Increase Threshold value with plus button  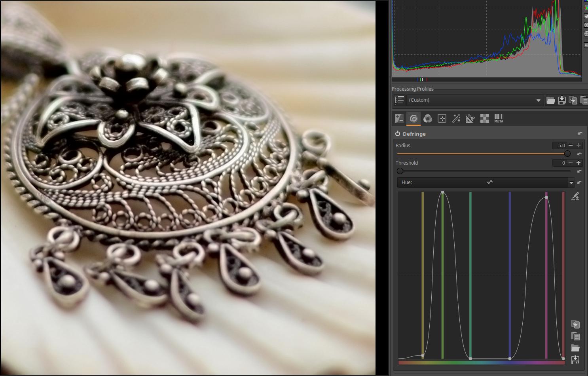pos(579,163)
